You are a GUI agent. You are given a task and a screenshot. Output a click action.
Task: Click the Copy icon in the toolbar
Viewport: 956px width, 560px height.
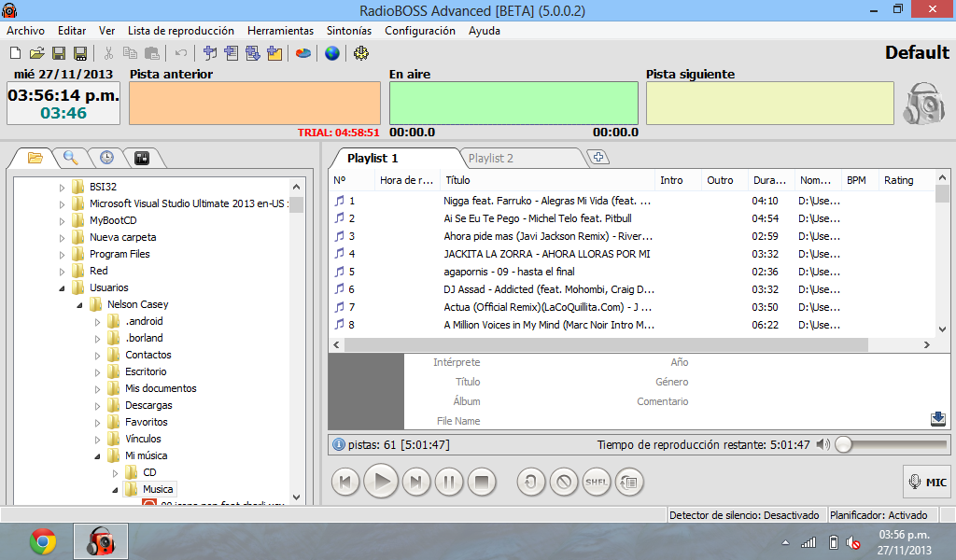click(x=130, y=53)
